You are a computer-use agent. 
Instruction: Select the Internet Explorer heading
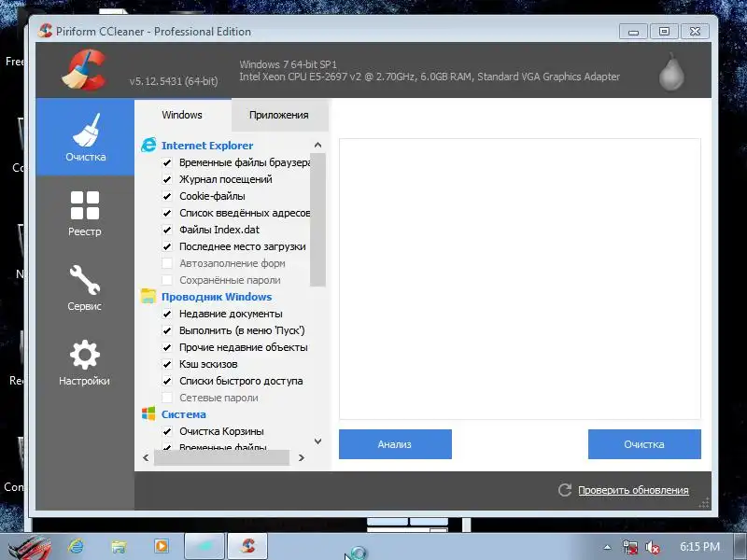[x=207, y=146]
